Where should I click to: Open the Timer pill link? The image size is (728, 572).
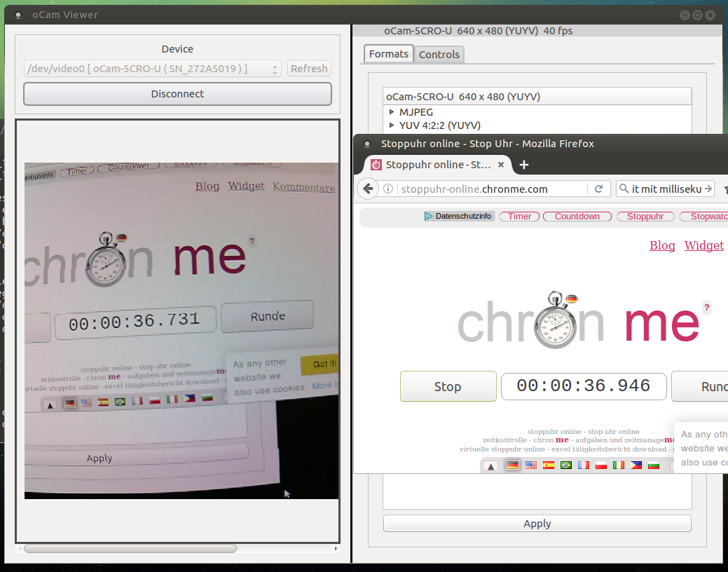pyautogui.click(x=519, y=217)
